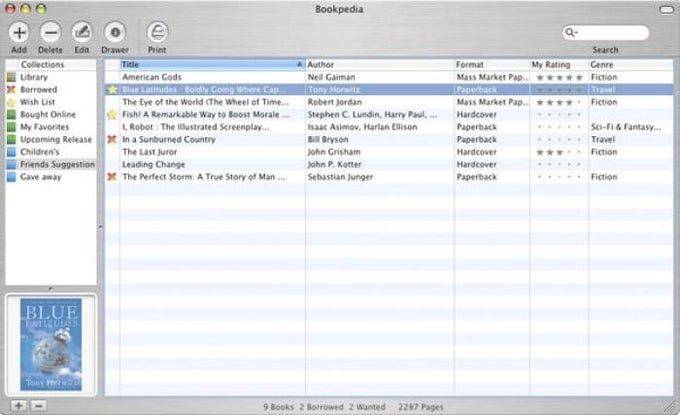Select the Library collection

tap(51, 77)
